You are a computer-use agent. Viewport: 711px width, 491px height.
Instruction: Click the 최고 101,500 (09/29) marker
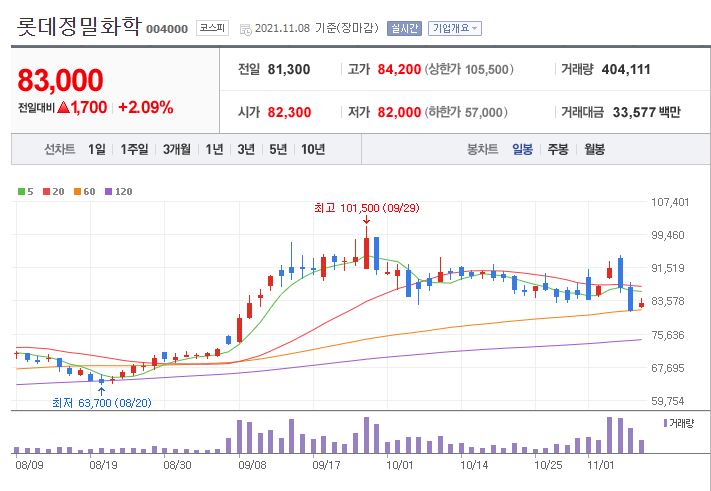click(366, 208)
